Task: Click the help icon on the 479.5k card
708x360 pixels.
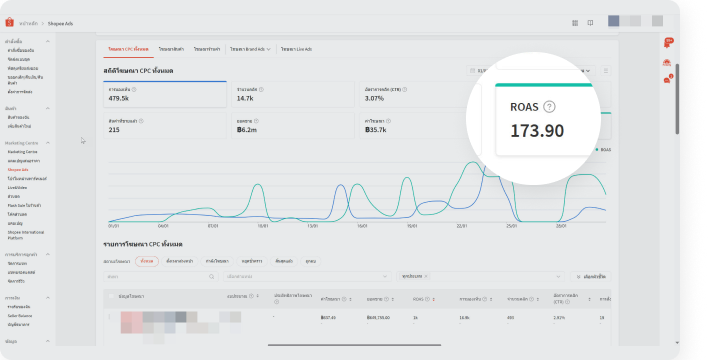Action: click(134, 89)
